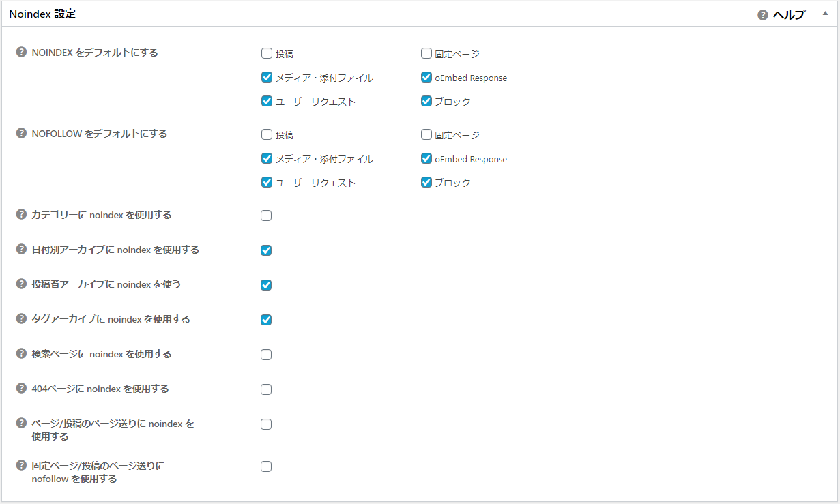This screenshot has height=504, width=840.
Task: Open the ヘルプ link in panel header
Action: pos(789,15)
